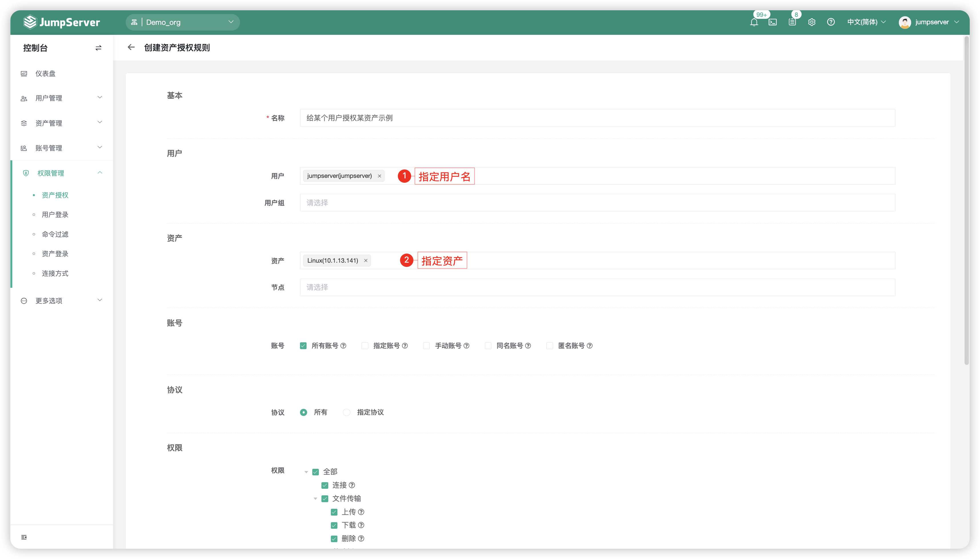The width and height of the screenshot is (980, 559).
Task: Click help icon next to 指定账号
Action: point(405,345)
